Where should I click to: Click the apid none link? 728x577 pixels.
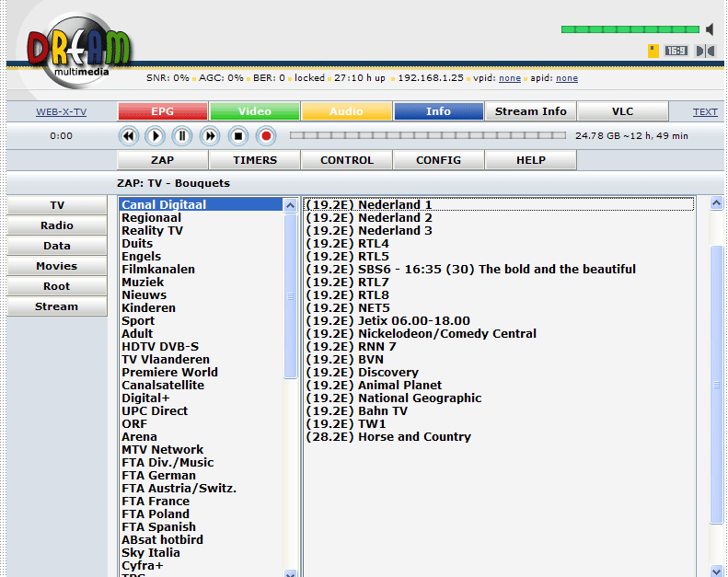[x=567, y=78]
